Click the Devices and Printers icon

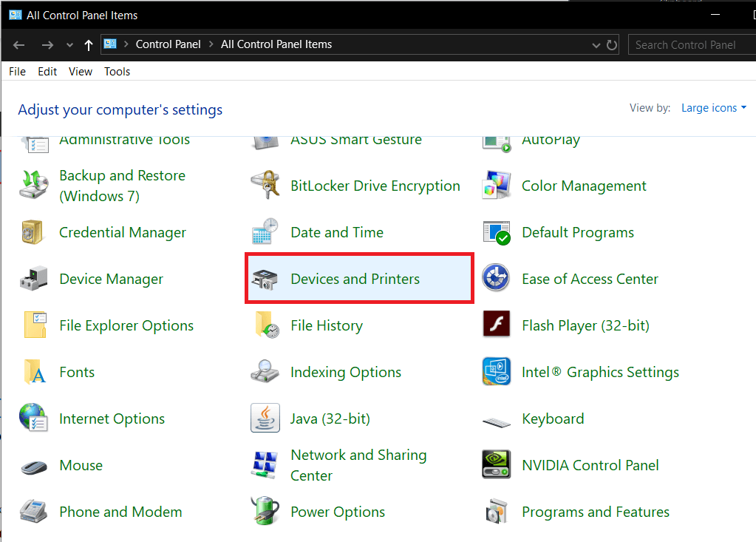tap(265, 280)
